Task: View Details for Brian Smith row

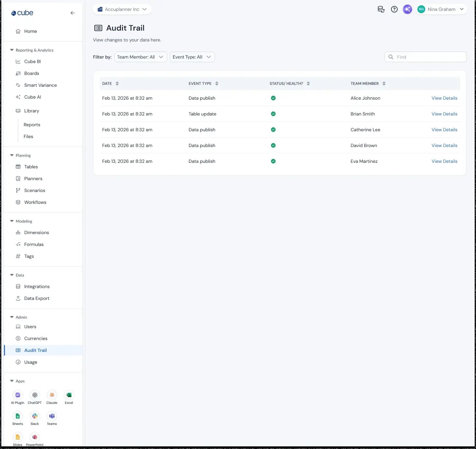Action: pos(444,114)
